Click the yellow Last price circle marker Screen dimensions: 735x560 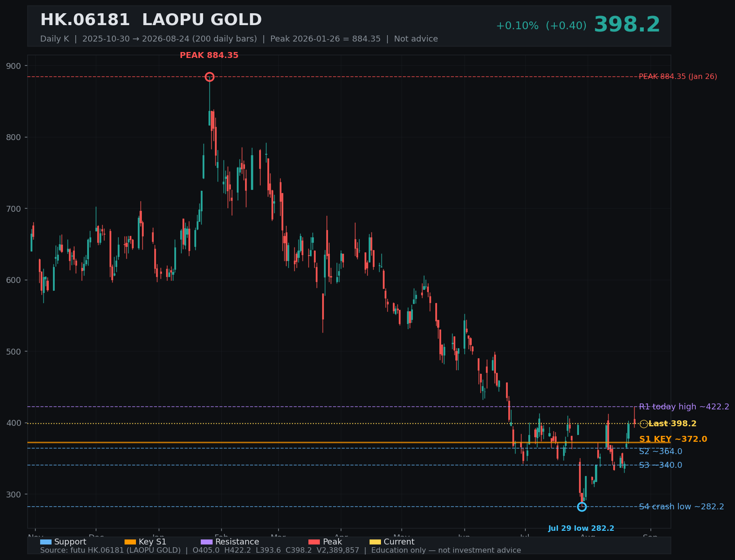tap(644, 424)
